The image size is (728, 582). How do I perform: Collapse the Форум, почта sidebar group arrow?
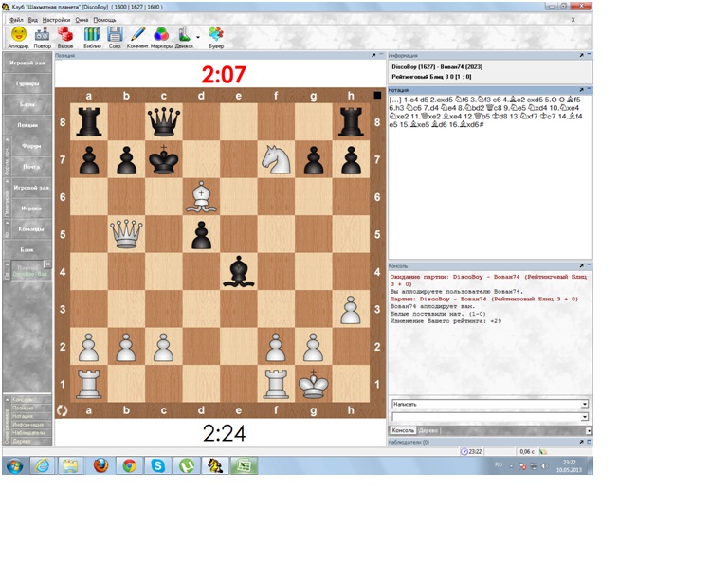coord(7,139)
